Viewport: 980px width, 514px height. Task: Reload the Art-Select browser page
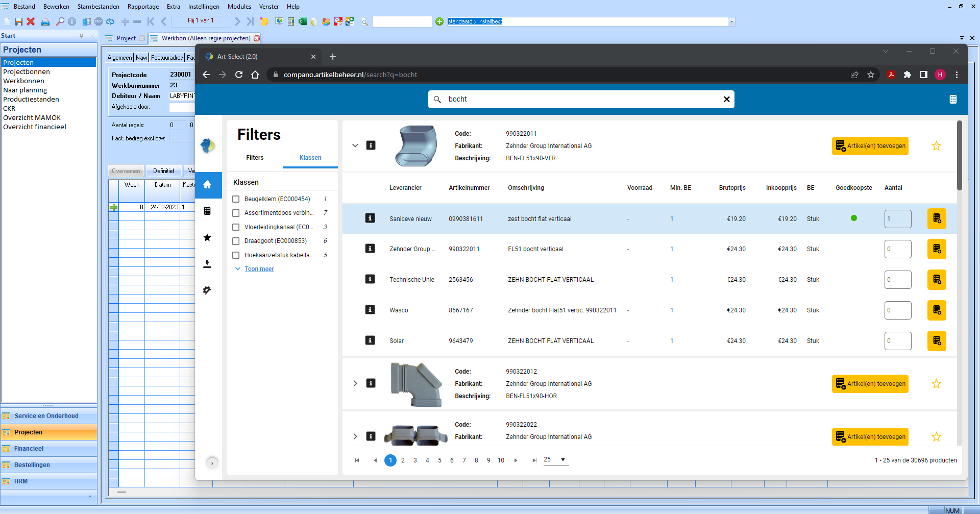(239, 75)
